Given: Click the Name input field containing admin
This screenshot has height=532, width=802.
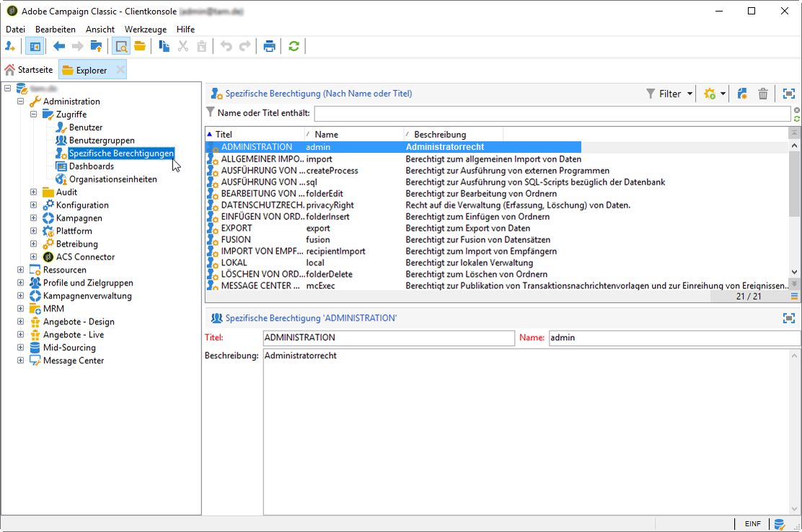Looking at the screenshot, I should coord(674,338).
